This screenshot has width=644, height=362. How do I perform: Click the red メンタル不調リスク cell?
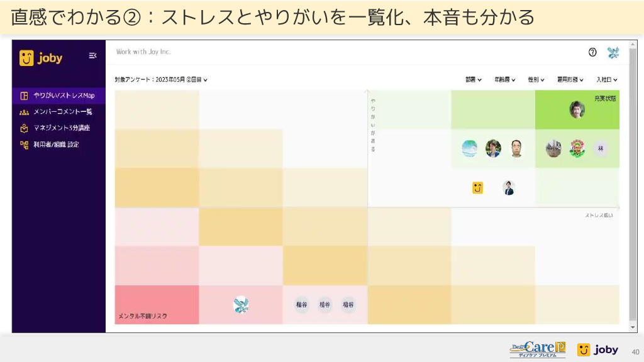click(157, 305)
